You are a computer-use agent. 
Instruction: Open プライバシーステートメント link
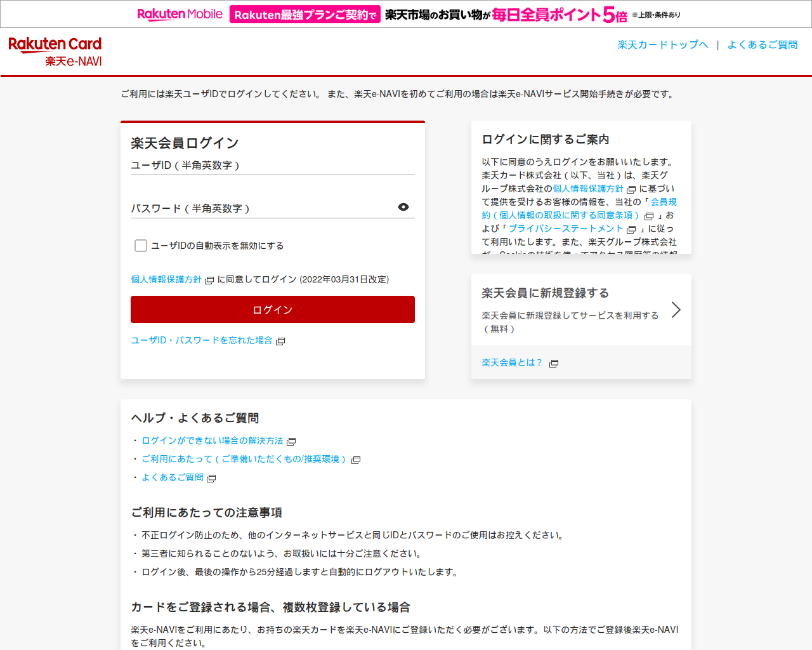(566, 229)
